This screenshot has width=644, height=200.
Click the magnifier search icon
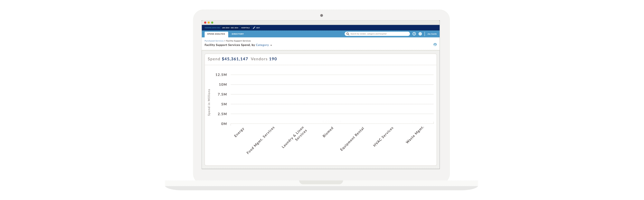348,34
